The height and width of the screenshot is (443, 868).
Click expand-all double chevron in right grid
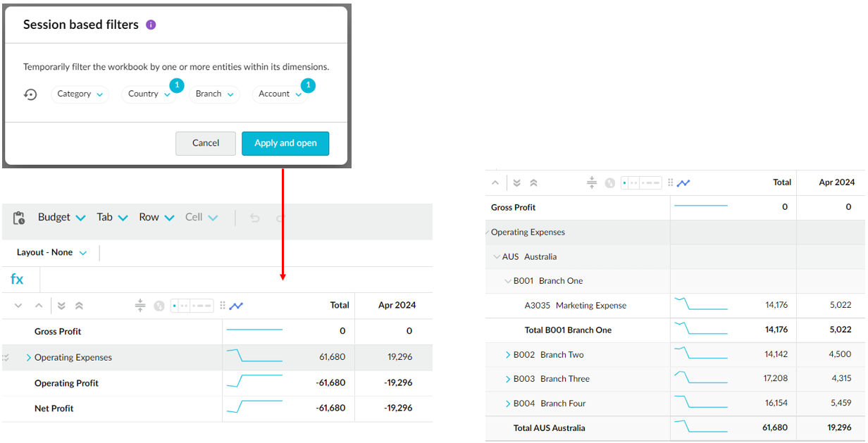coord(516,182)
